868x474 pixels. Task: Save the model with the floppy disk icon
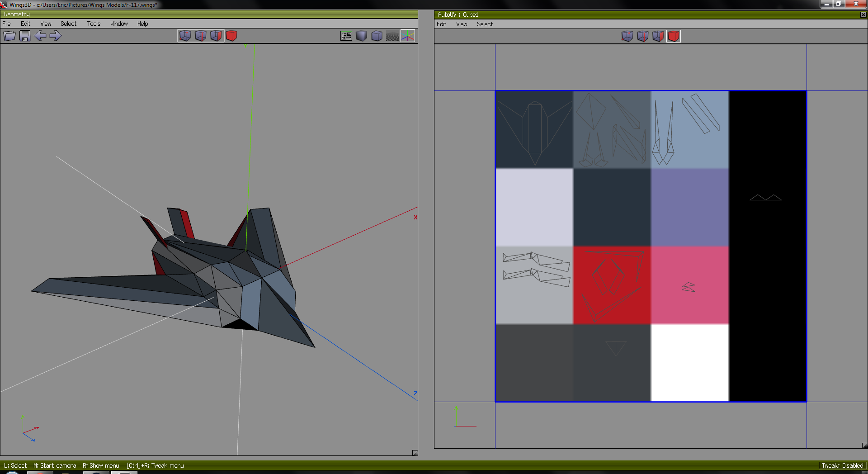click(x=25, y=36)
